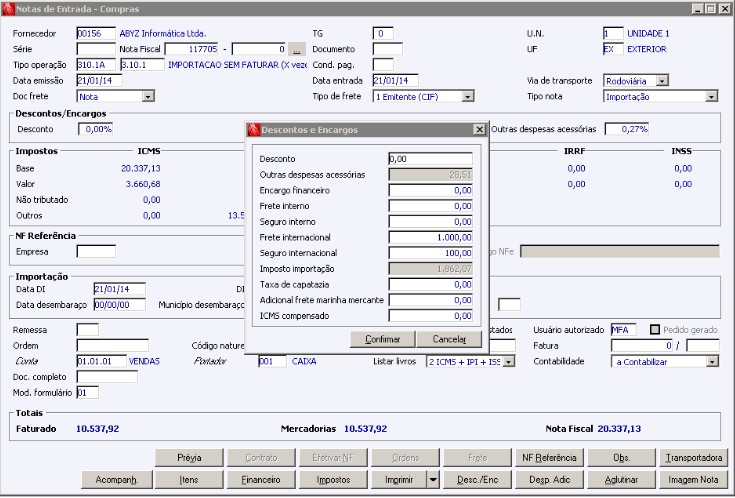Click the Mod. formulário field
735x498 pixels.
[x=88, y=392]
